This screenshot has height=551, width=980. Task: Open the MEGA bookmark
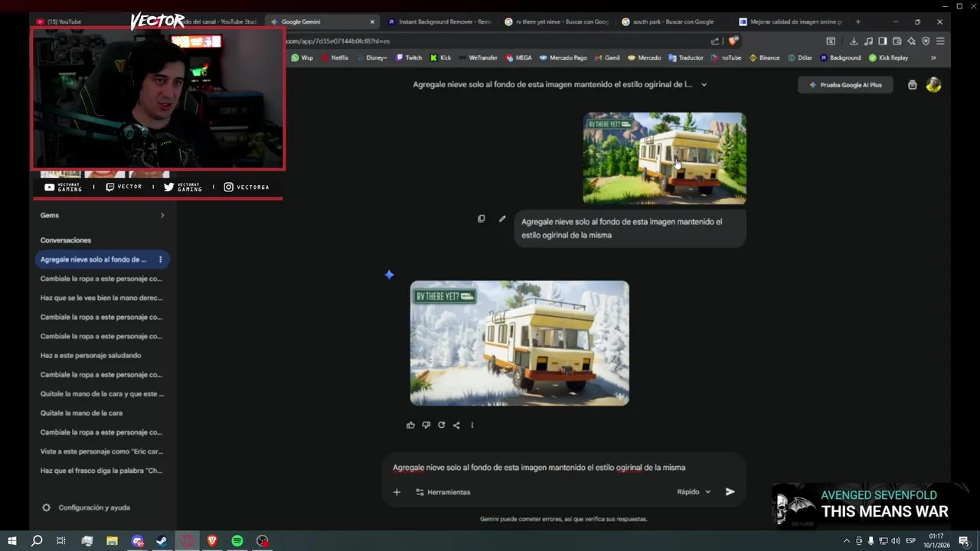[518, 57]
